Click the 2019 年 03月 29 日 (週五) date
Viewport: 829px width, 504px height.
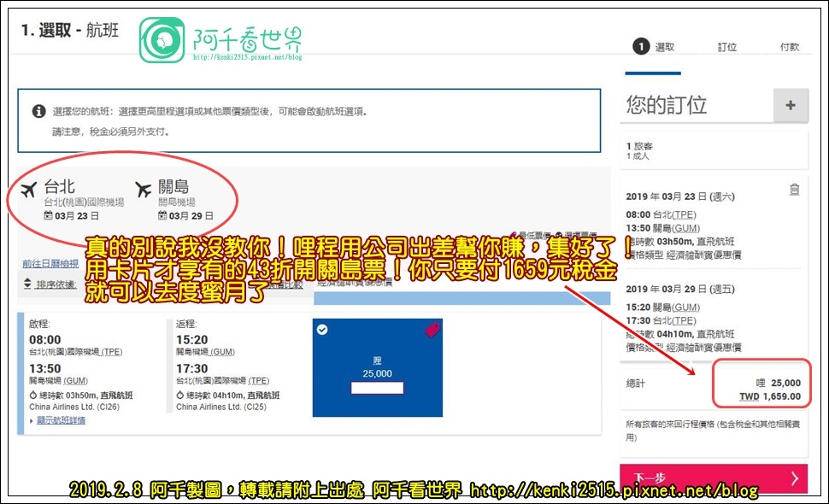pyautogui.click(x=680, y=289)
